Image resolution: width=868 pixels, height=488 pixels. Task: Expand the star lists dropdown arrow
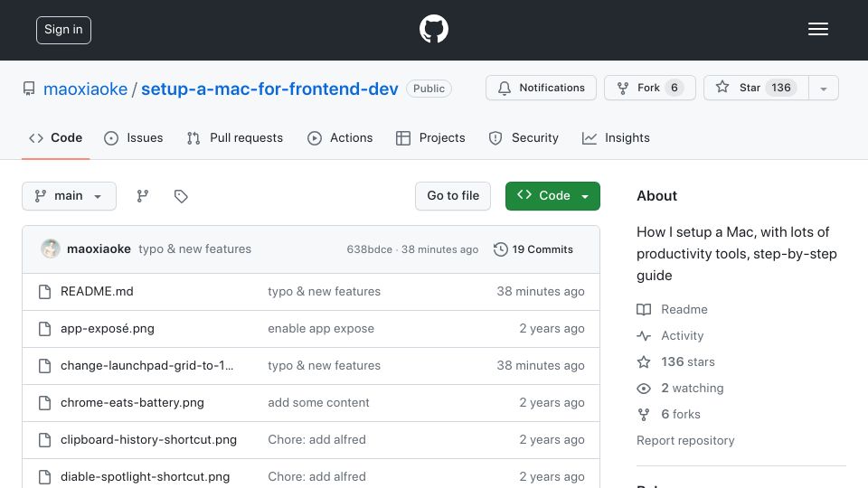(x=824, y=89)
